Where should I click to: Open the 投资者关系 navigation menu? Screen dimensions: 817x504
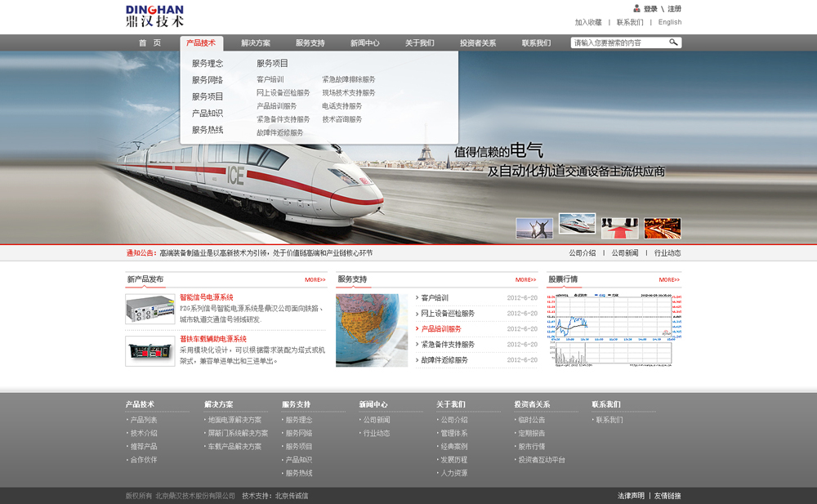click(x=478, y=43)
